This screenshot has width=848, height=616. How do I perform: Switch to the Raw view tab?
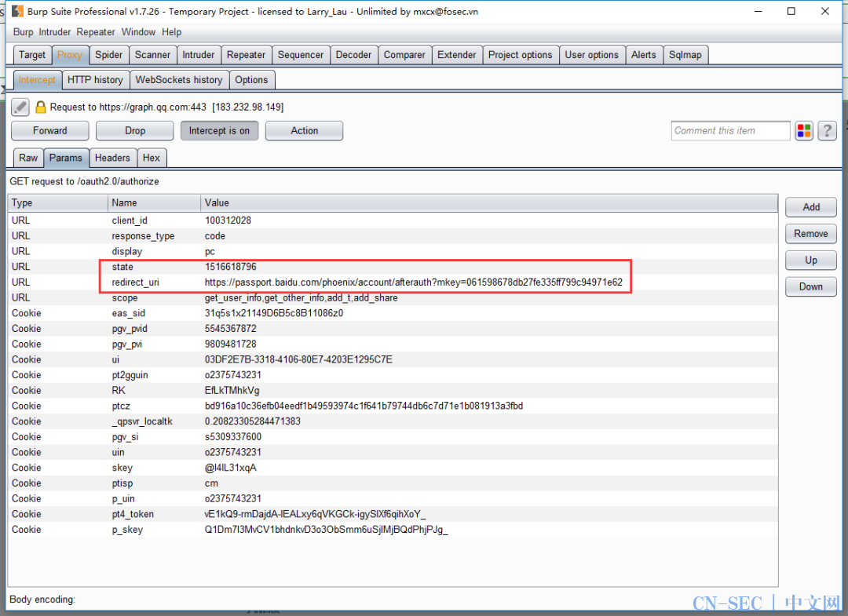[x=28, y=158]
